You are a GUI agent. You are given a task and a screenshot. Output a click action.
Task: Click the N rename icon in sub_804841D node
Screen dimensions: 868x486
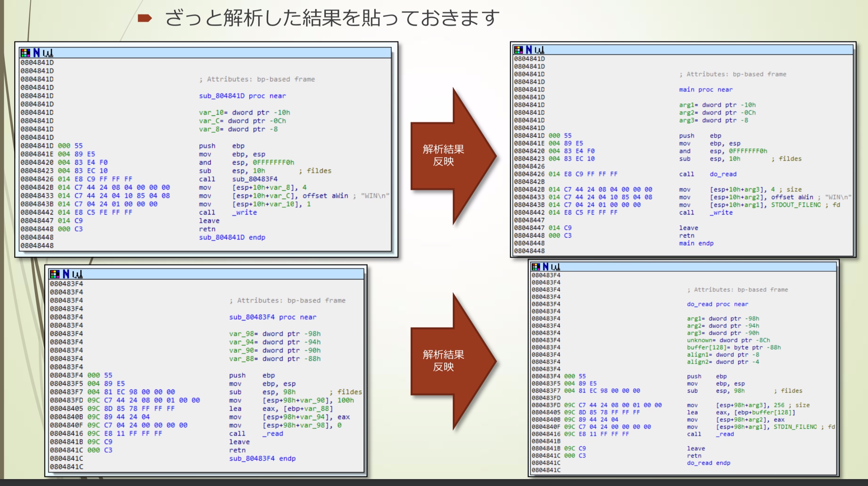click(x=36, y=53)
